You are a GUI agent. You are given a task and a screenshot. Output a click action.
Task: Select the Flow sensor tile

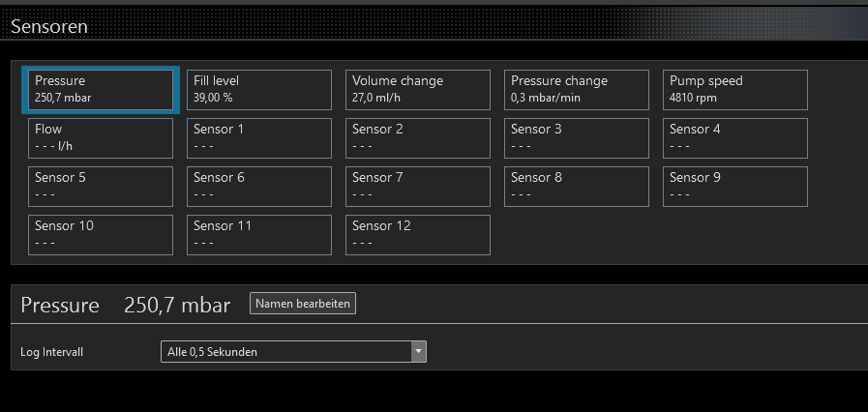coord(101,137)
